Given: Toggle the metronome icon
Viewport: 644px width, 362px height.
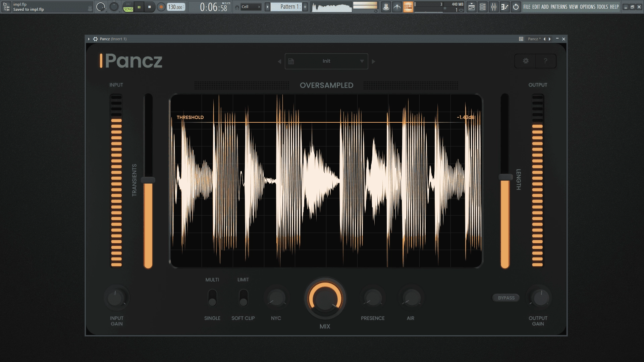Looking at the screenshot, I should 386,7.
